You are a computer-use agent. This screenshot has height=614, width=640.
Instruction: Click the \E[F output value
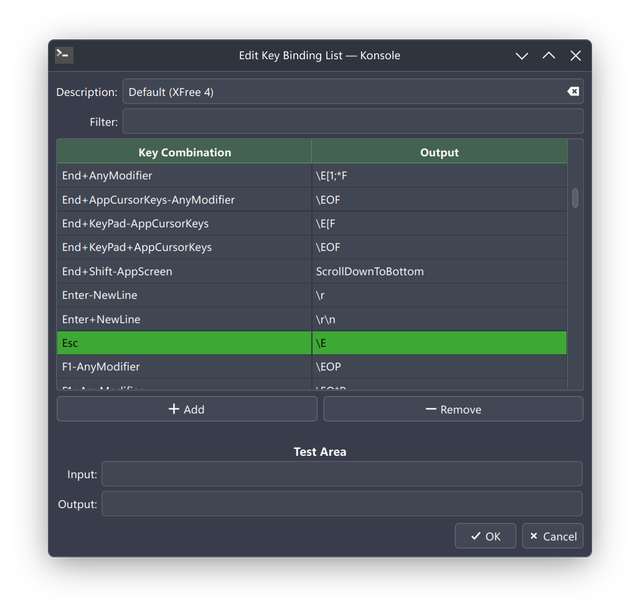point(439,223)
